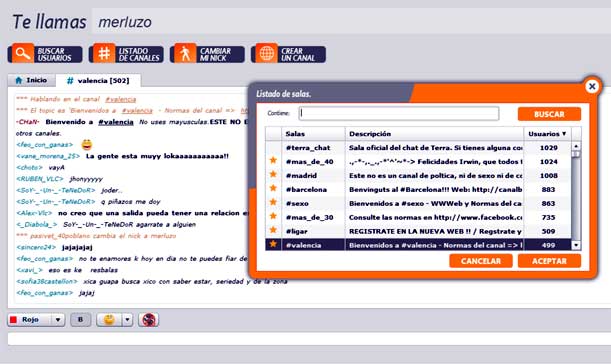This screenshot has height=364, width=611.
Task: Click user RUBEN_VLC in chat
Action: click(40, 179)
